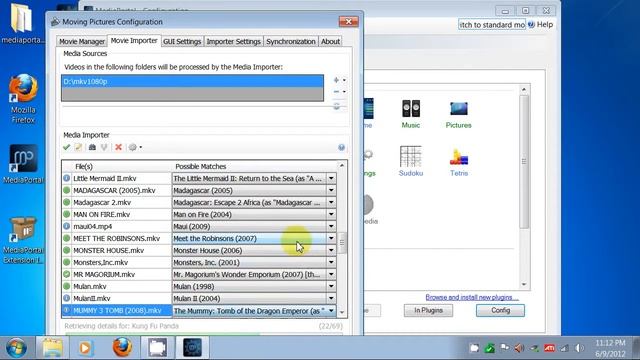Click plugin list scrollbar thumb in MediaPortal window
640x360 pixels.
coord(524,162)
